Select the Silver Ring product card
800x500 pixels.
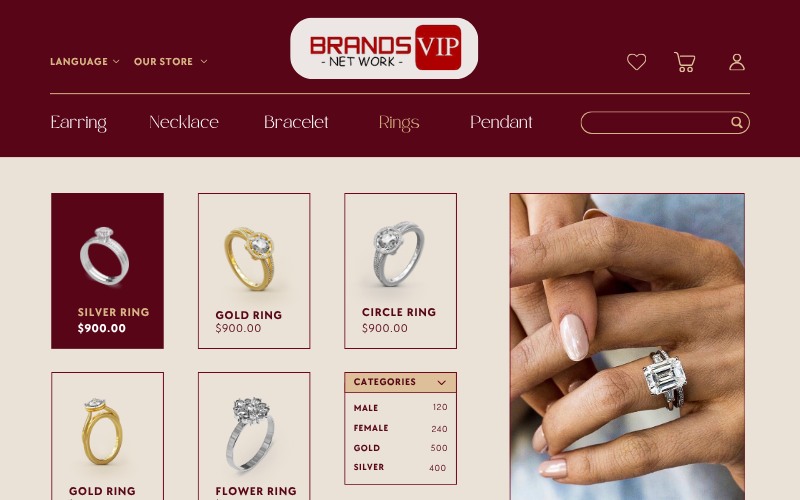pyautogui.click(x=107, y=271)
